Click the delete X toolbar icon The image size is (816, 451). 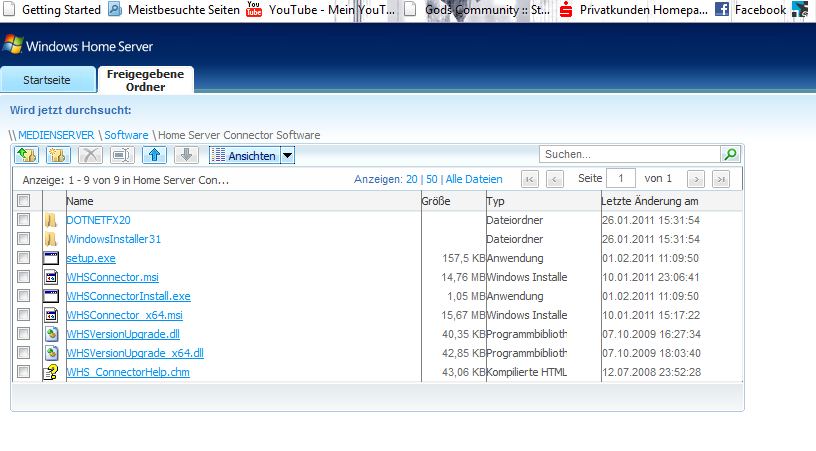(x=90, y=155)
